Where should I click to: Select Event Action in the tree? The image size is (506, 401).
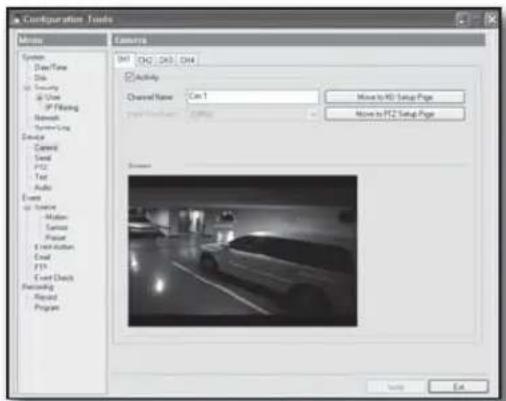tap(54, 247)
